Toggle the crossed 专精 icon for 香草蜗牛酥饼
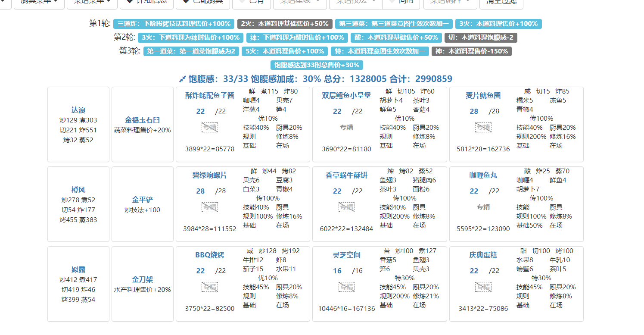The height and width of the screenshot is (335, 644). [346, 207]
